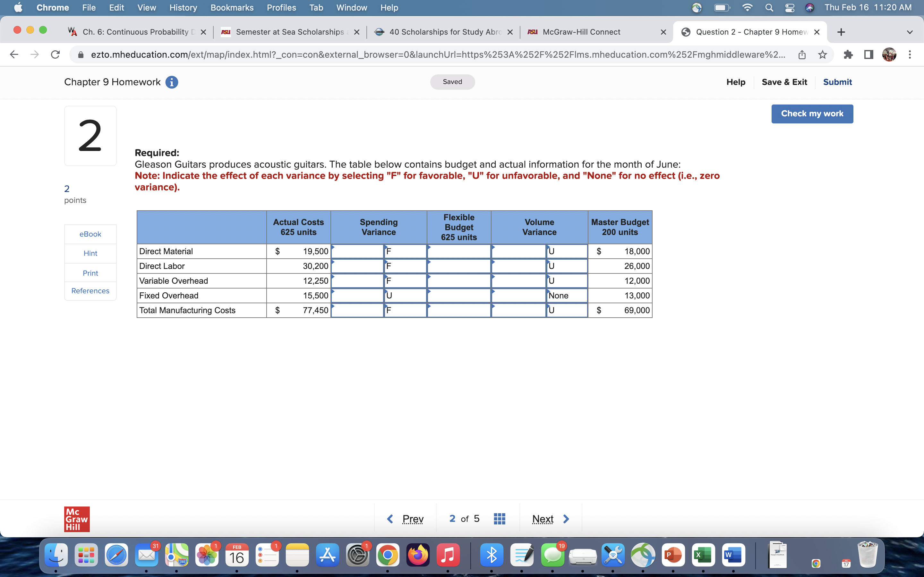Click the Check my work button
This screenshot has width=924, height=577.
[x=812, y=113]
